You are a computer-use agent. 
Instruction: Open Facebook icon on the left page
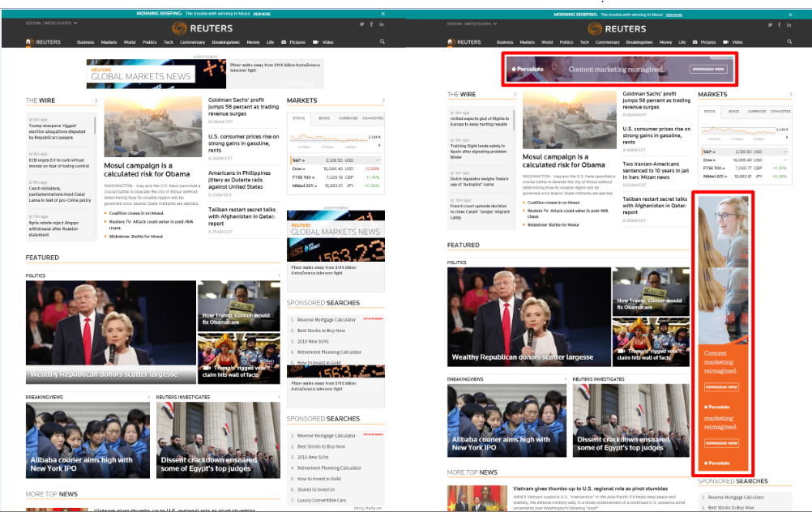(x=371, y=24)
